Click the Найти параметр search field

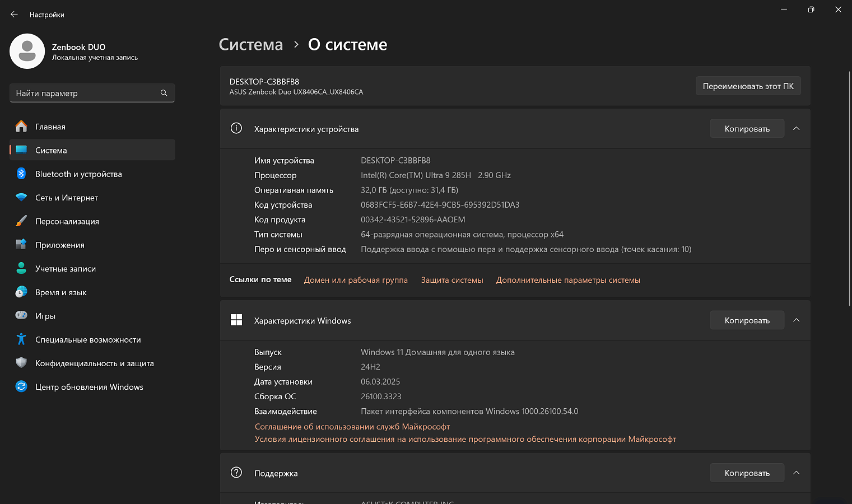pyautogui.click(x=92, y=93)
